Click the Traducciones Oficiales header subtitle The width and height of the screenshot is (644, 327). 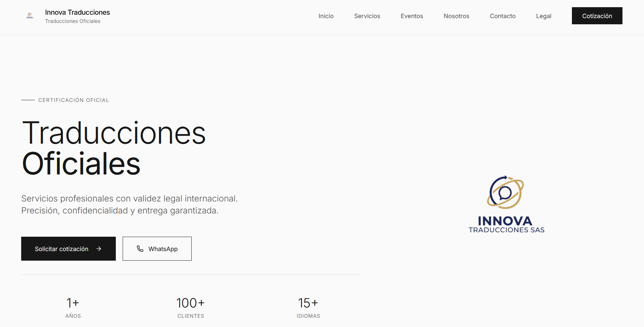click(73, 21)
